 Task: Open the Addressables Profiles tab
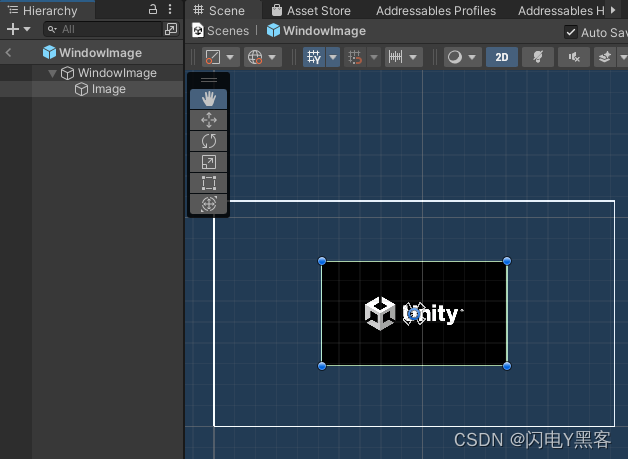pyautogui.click(x=436, y=10)
